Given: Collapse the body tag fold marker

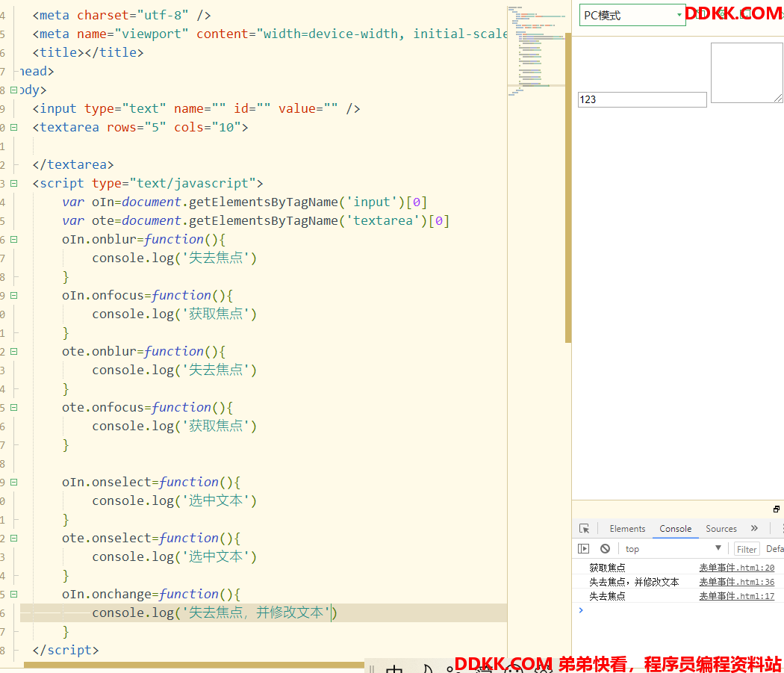Looking at the screenshot, I should pyautogui.click(x=14, y=90).
